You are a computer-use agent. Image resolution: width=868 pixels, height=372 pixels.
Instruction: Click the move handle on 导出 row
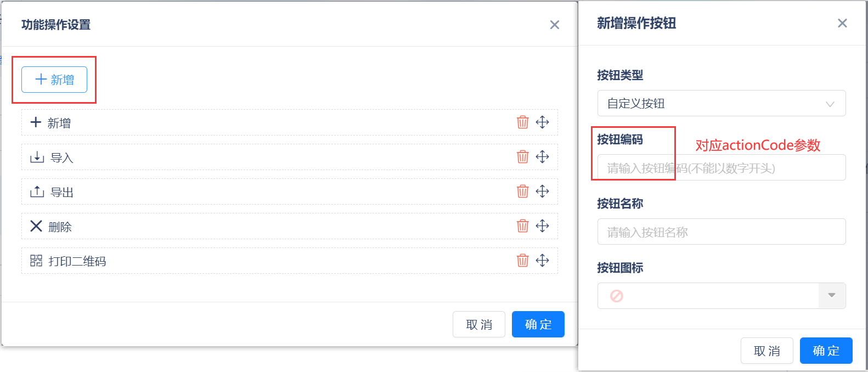(542, 191)
